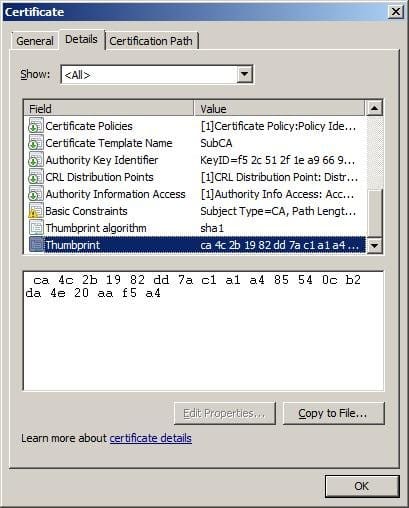Screen dimensions: 409x508
Task: Sort by the Value column header
Action: [279, 109]
